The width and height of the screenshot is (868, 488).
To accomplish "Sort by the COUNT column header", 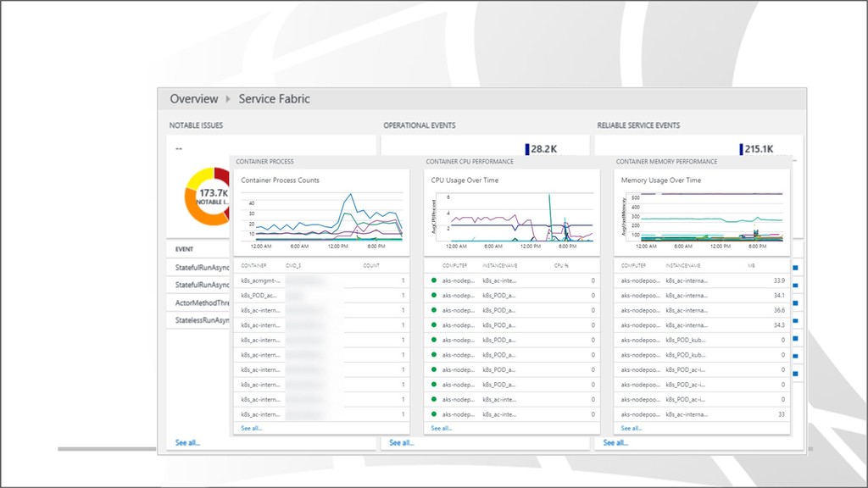I will pos(371,265).
